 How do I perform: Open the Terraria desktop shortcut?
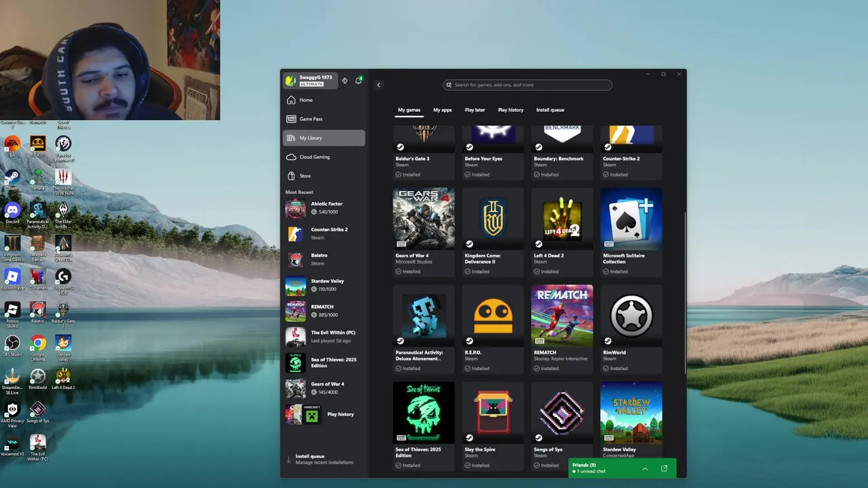[37, 180]
